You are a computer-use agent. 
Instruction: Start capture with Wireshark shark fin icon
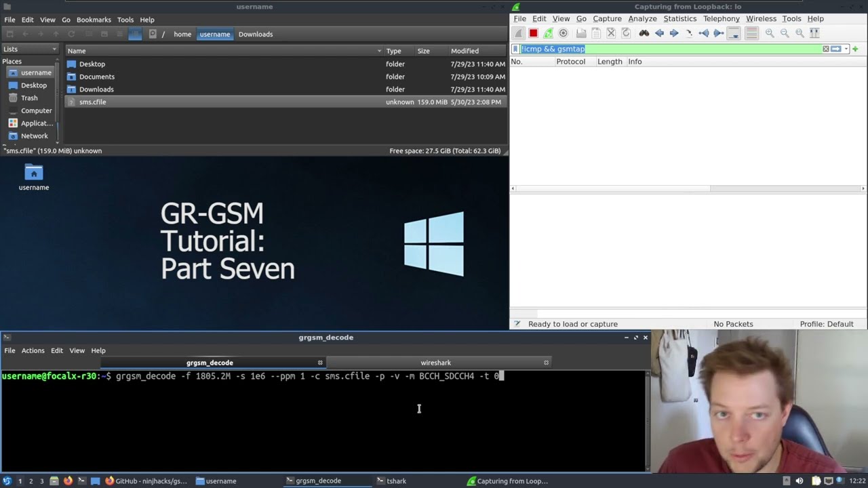point(518,33)
